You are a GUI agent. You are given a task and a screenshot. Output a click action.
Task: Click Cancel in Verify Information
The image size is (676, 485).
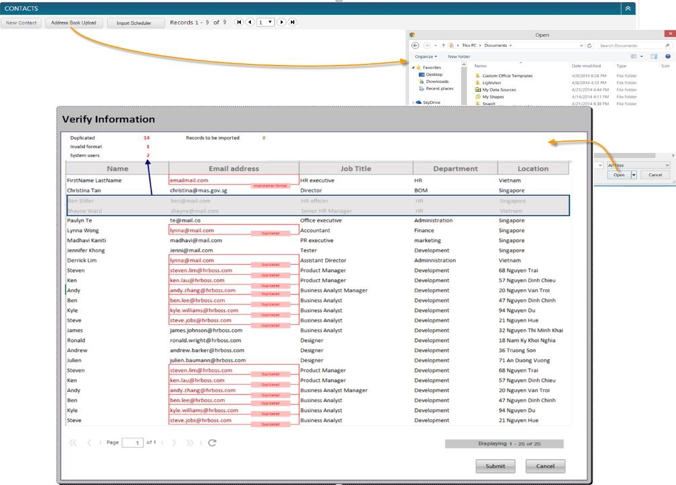coord(545,466)
